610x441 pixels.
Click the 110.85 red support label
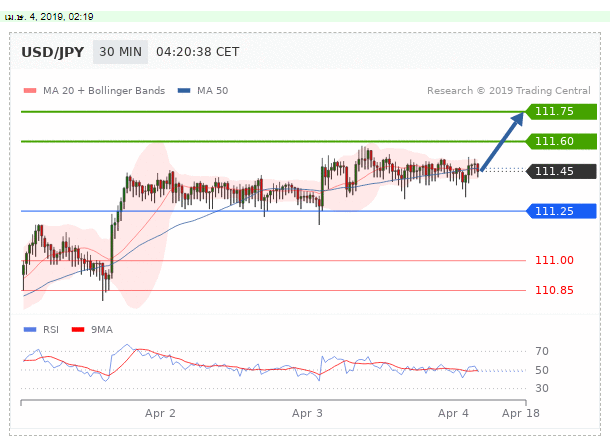click(x=554, y=290)
